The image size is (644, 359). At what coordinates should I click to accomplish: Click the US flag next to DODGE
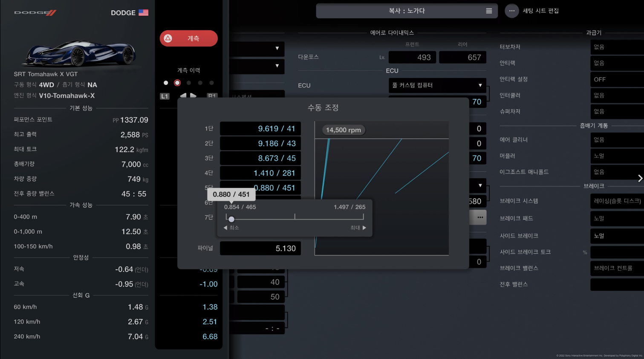pyautogui.click(x=144, y=13)
